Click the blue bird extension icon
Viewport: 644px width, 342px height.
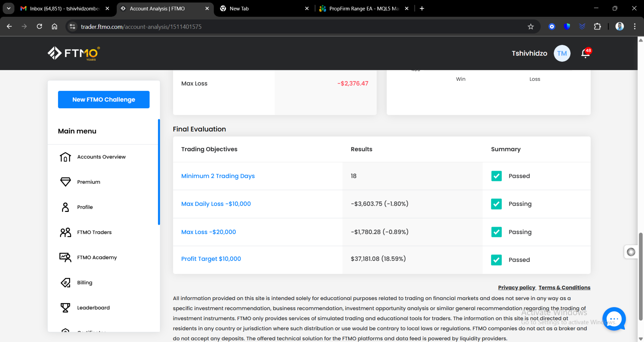582,26
